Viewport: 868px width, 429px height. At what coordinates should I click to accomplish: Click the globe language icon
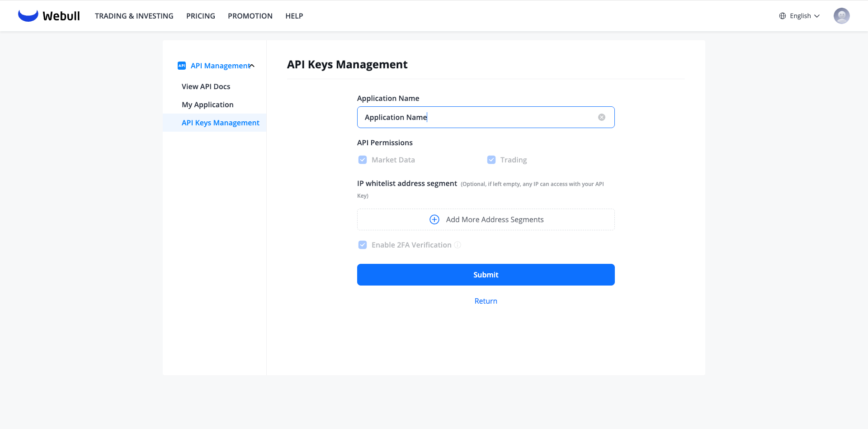click(783, 16)
